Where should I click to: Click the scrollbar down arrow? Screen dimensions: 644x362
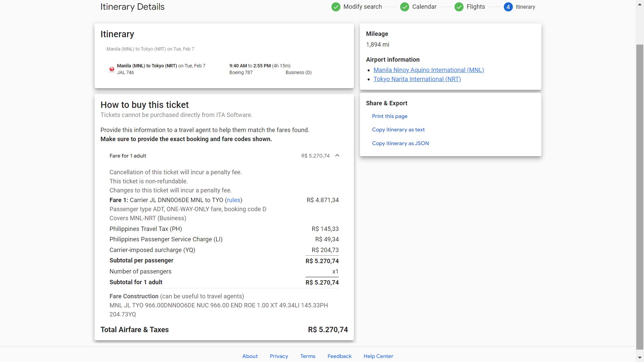tap(640, 358)
